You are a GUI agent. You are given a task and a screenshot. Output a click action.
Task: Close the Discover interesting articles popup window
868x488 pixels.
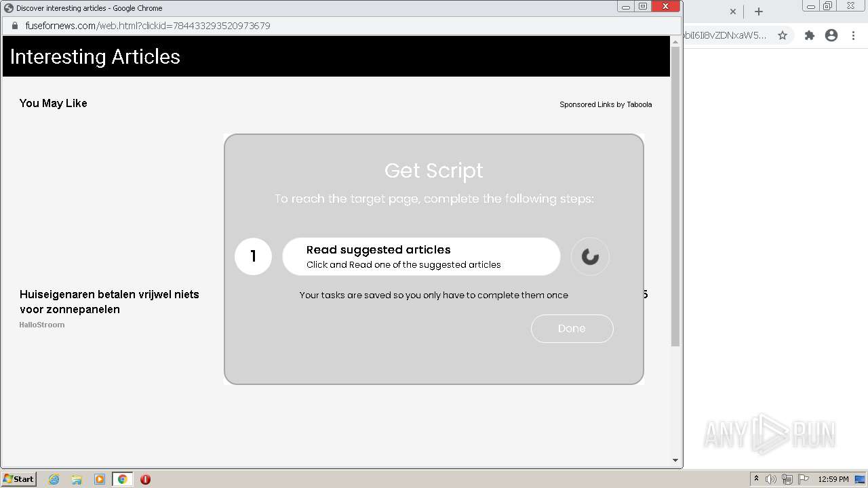point(666,7)
